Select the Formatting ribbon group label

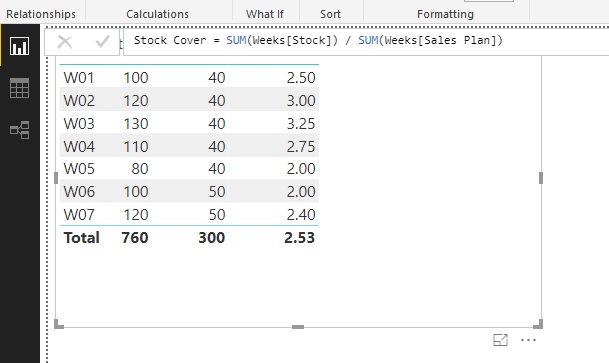click(x=445, y=14)
